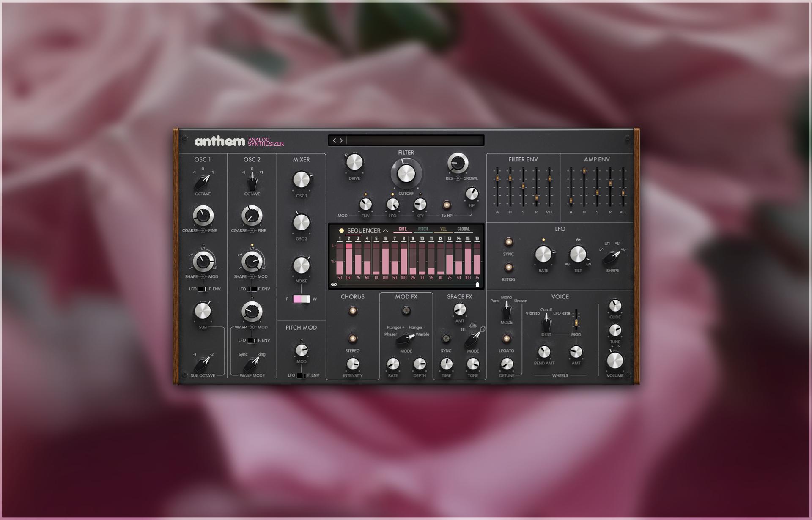Viewport: 812px width, 520px height.
Task: Switch the RES / GROWL selector
Action: pyautogui.click(x=458, y=178)
